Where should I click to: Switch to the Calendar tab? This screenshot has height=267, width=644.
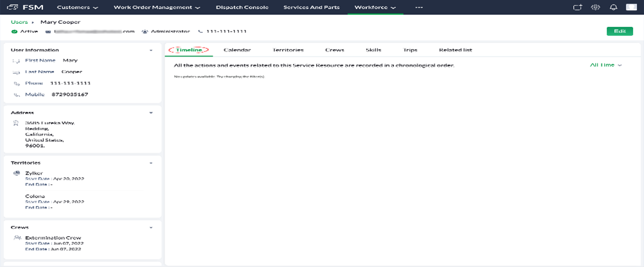click(x=237, y=50)
